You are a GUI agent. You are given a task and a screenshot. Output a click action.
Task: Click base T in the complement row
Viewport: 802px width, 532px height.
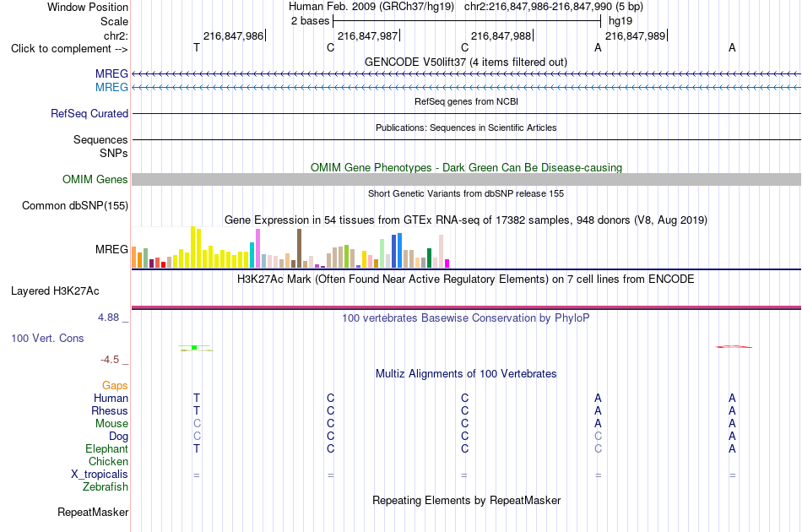[x=197, y=47]
